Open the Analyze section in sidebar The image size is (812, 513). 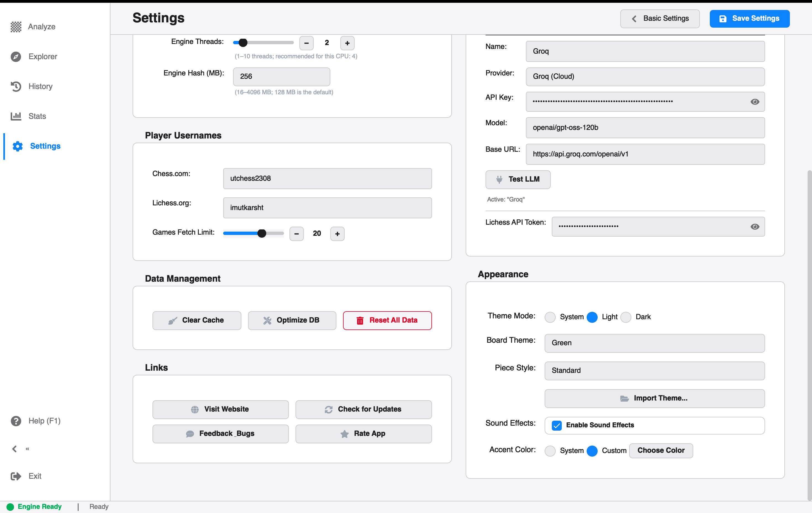(33, 27)
